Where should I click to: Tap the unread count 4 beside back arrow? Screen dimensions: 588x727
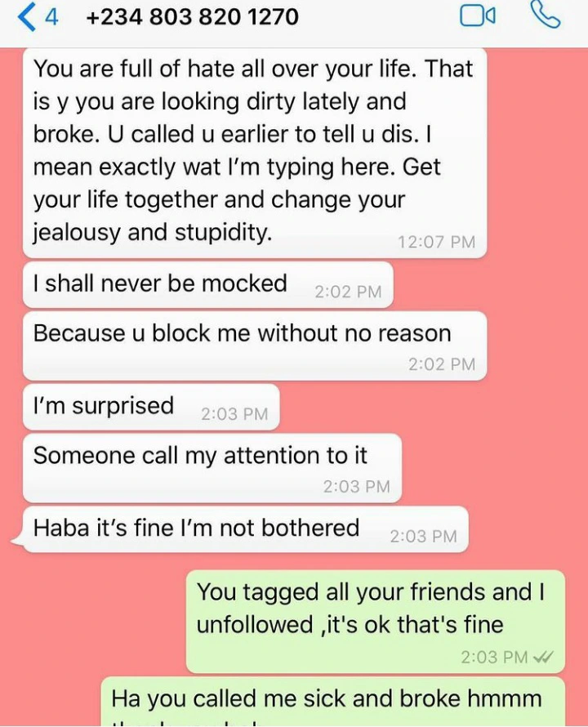click(x=52, y=18)
